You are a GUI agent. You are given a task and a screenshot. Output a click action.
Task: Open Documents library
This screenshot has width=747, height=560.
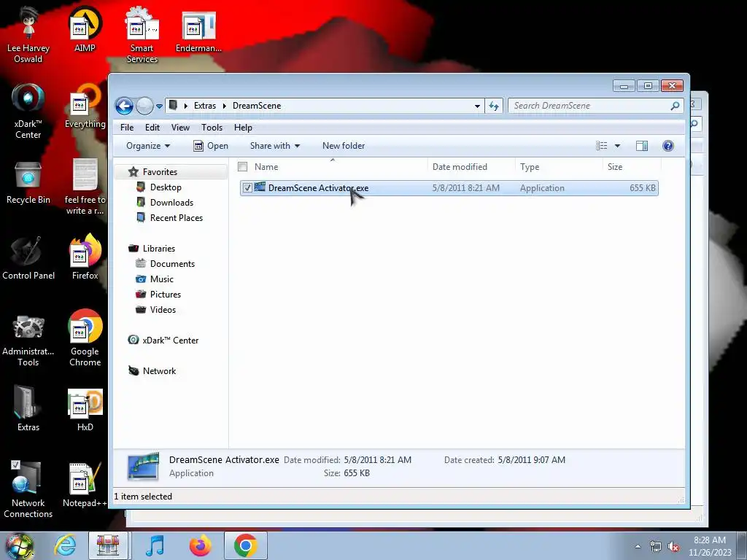click(172, 264)
